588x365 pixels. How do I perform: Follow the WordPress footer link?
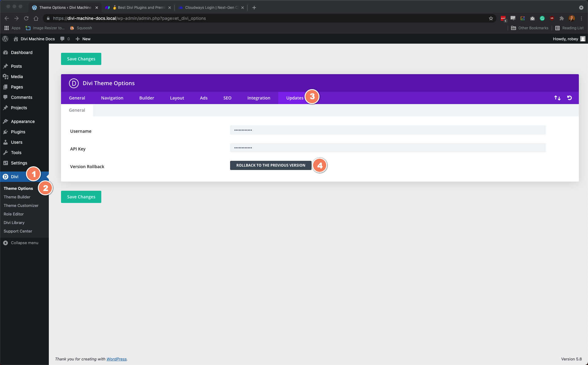(x=116, y=359)
